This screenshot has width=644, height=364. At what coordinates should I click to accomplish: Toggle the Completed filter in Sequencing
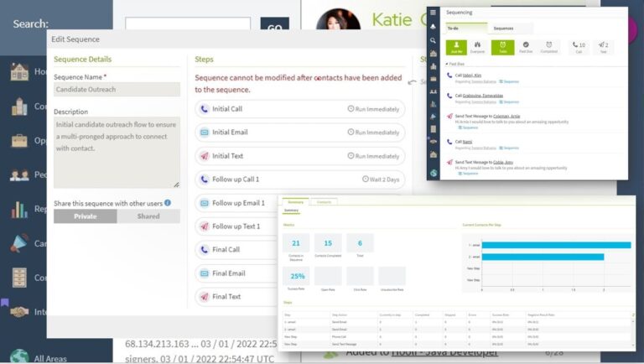point(549,47)
